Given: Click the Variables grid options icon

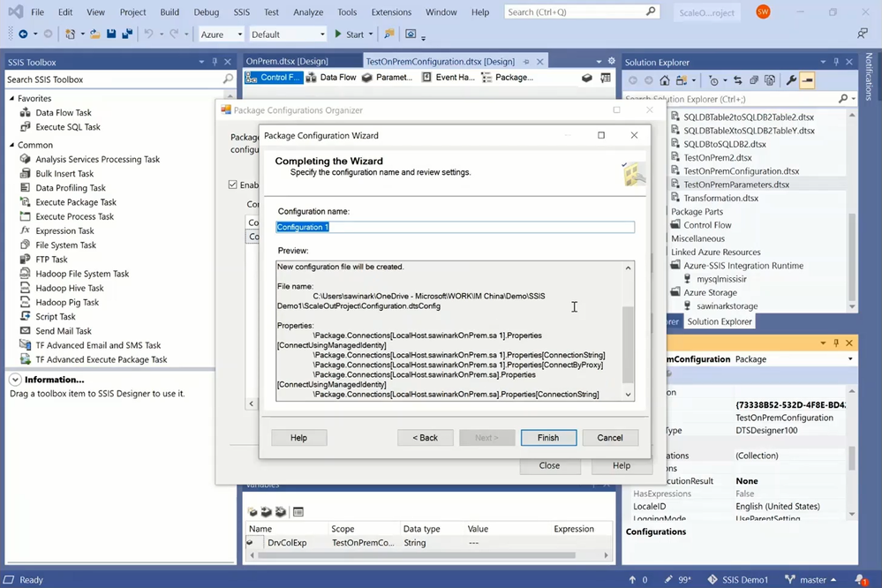Looking at the screenshot, I should [x=298, y=511].
